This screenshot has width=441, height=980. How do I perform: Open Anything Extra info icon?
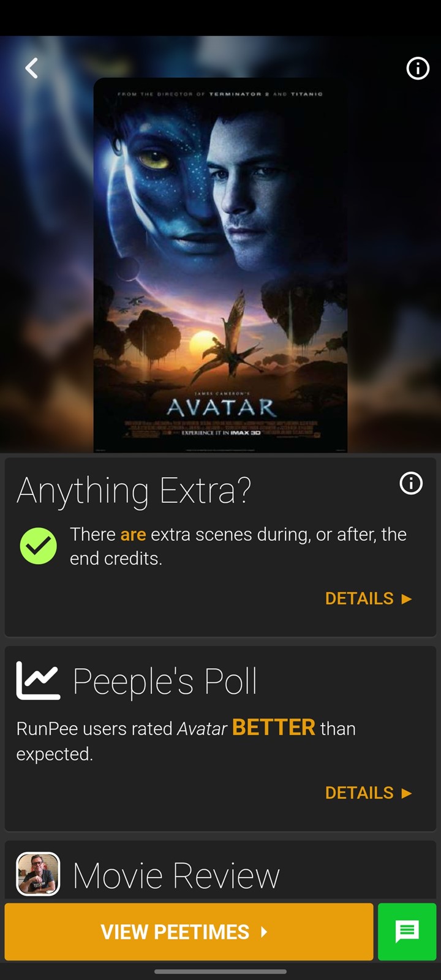[411, 483]
